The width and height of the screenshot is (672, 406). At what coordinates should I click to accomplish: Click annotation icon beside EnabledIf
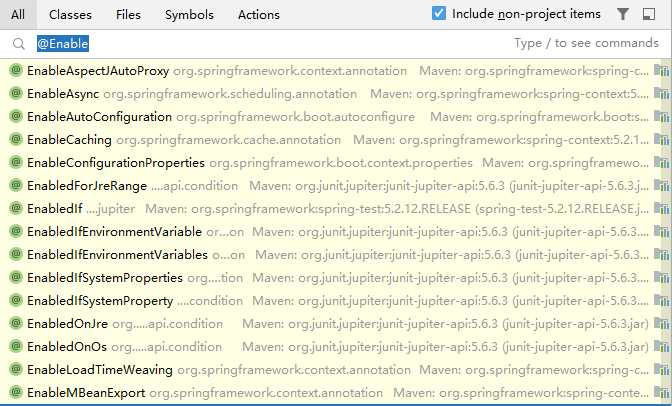tap(16, 208)
